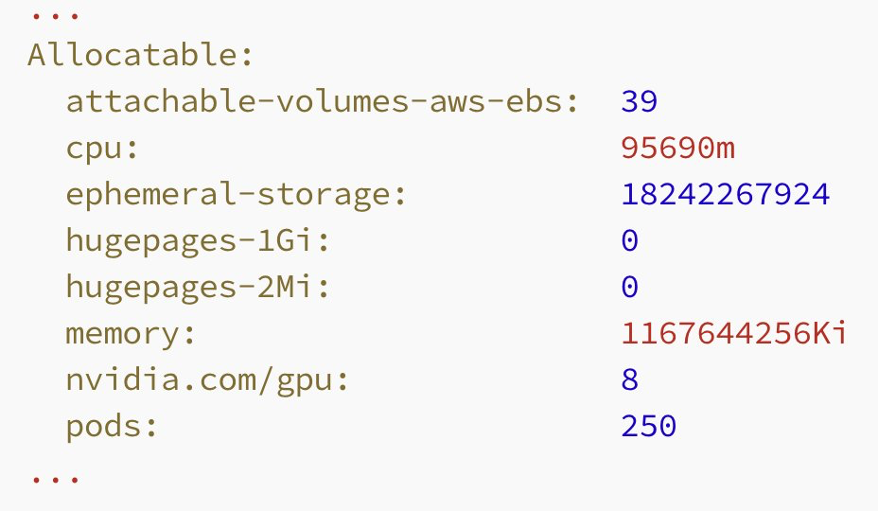Viewport: 879px width, 512px height.
Task: Click the bottom ellipsis dots
Action: click(x=55, y=479)
